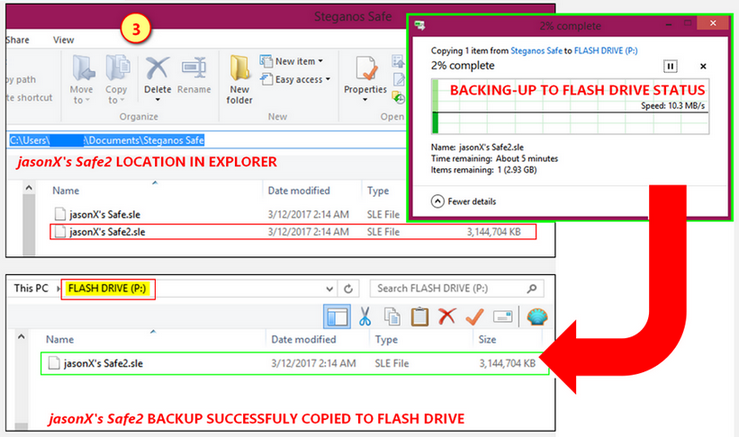Click the Rename icon in ribbon

pyautogui.click(x=194, y=68)
